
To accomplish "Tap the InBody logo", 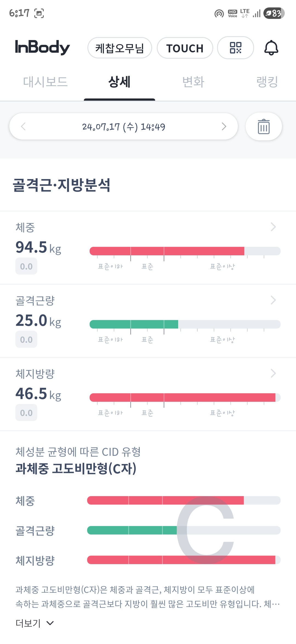I will click(42, 47).
